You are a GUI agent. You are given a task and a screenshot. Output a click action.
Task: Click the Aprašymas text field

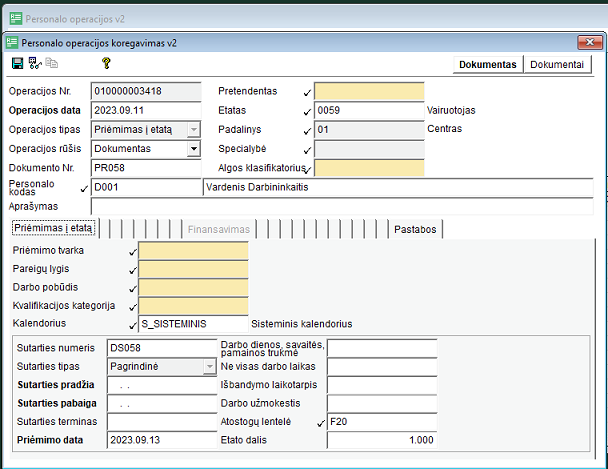pos(340,206)
